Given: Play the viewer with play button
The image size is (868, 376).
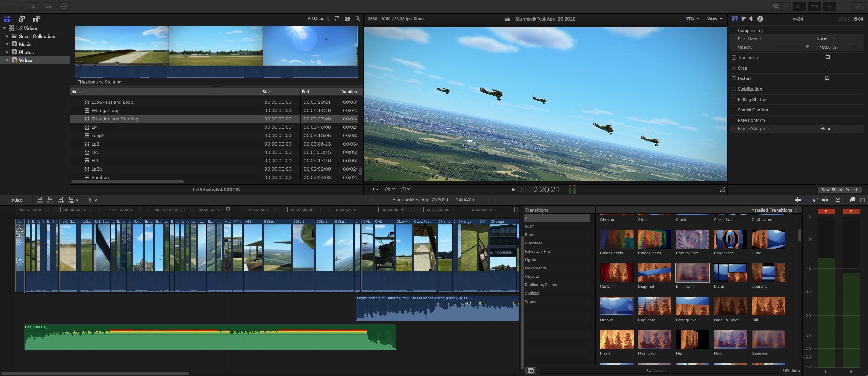Looking at the screenshot, I should (513, 190).
